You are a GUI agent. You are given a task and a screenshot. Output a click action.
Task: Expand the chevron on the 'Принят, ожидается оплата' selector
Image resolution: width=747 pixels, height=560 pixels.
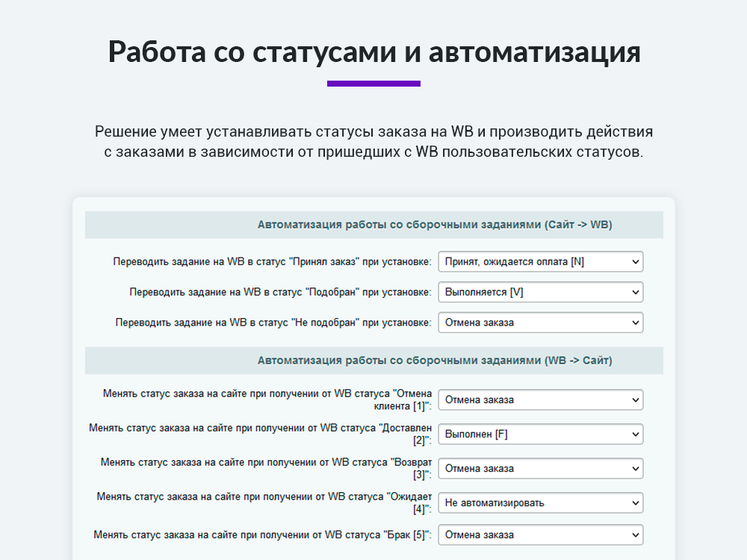point(635,261)
